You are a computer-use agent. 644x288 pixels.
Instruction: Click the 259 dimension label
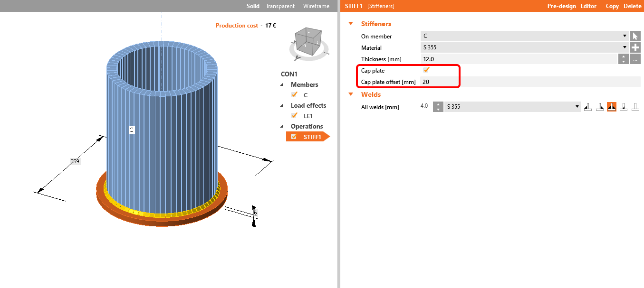point(75,161)
